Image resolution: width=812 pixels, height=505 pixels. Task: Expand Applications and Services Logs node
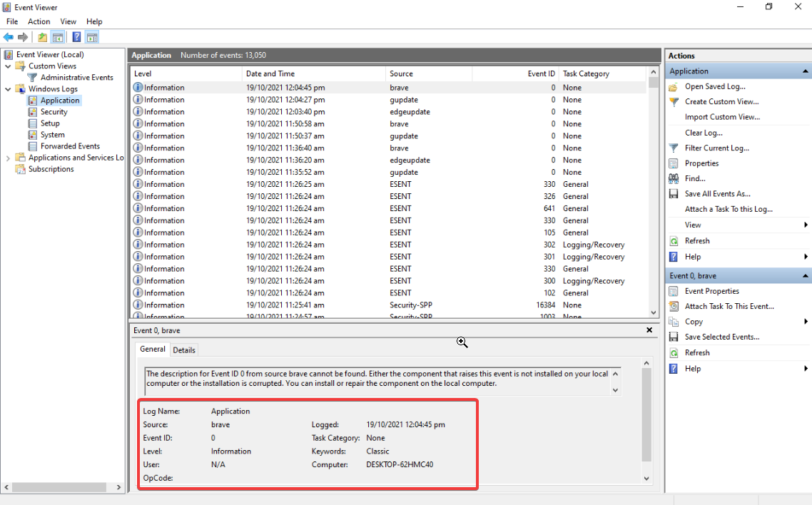pos(8,158)
